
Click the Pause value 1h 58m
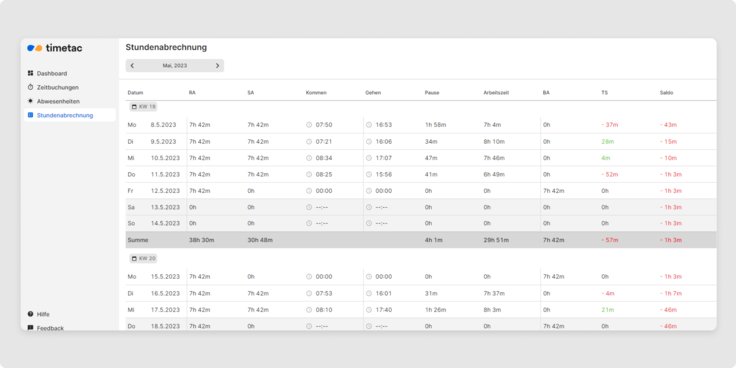435,125
